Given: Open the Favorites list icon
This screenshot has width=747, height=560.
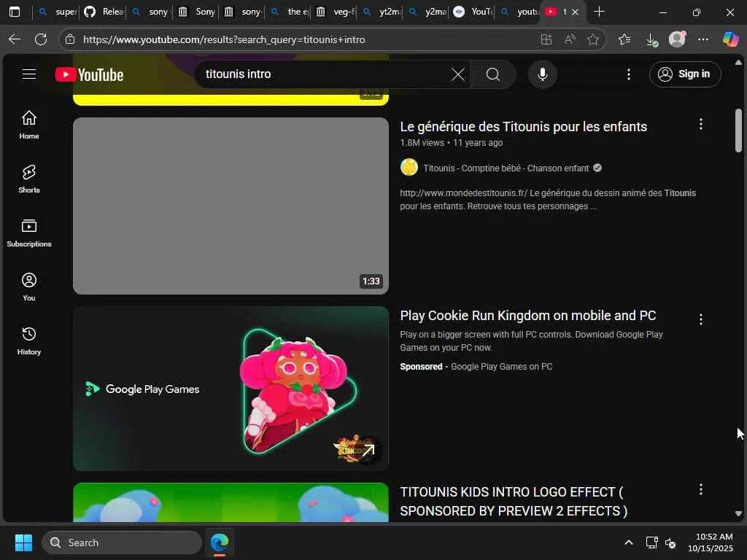Looking at the screenshot, I should tap(624, 39).
